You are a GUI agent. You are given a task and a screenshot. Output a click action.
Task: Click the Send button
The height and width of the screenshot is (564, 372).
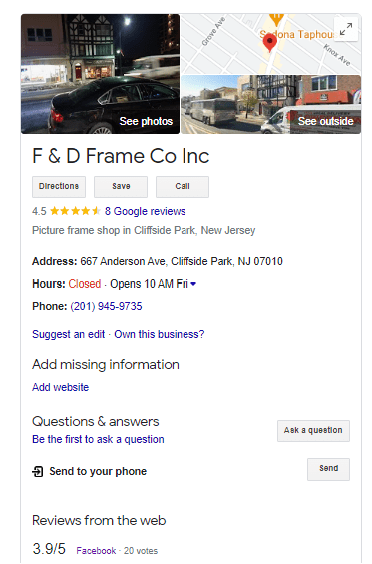coord(328,469)
